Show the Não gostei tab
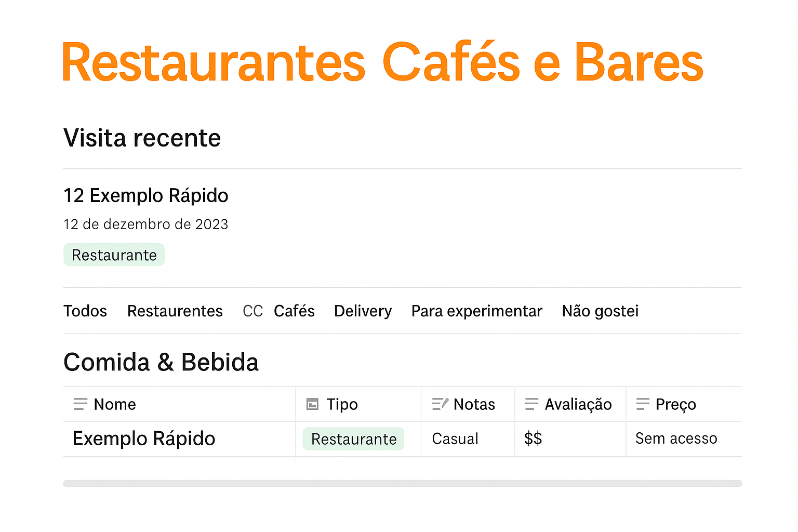The height and width of the screenshot is (532, 798). (601, 311)
